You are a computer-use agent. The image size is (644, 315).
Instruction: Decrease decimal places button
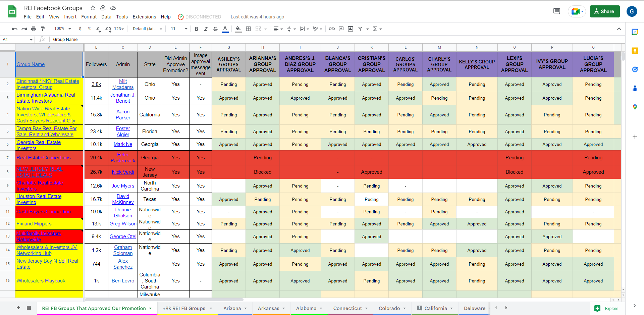pyautogui.click(x=98, y=29)
